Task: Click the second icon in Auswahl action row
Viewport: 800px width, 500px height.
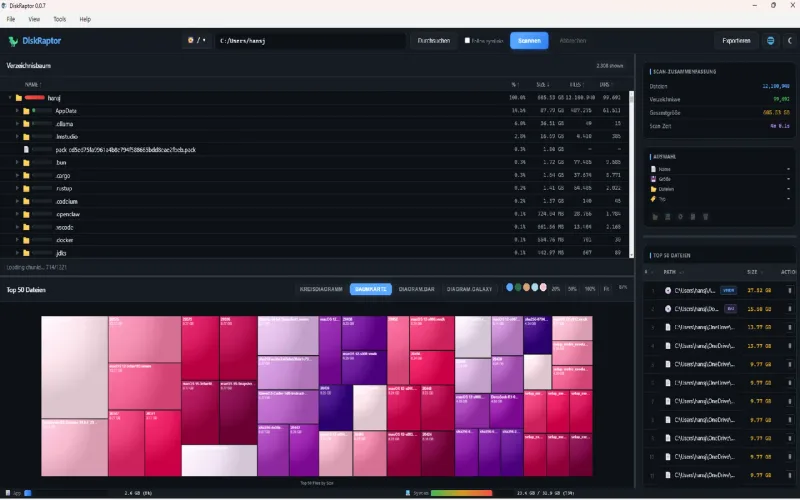Action: point(667,217)
